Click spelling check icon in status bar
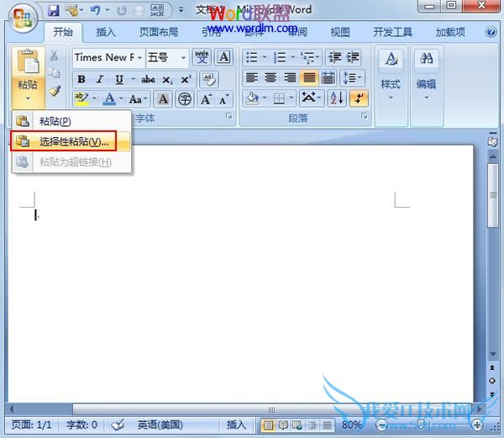Viewport: 504px width, 438px height. point(118,425)
